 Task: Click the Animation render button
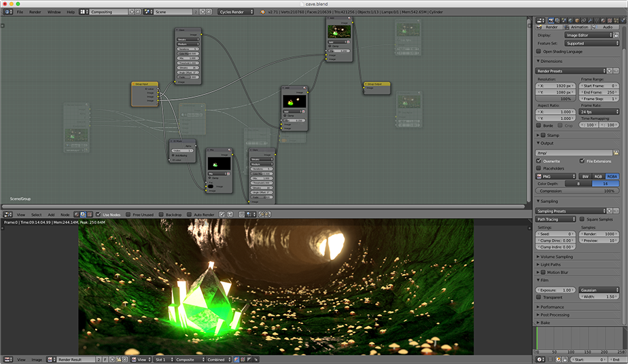(x=576, y=27)
